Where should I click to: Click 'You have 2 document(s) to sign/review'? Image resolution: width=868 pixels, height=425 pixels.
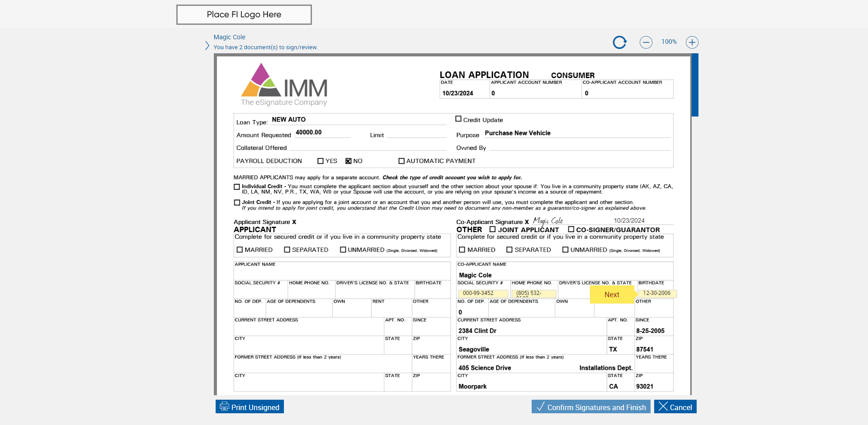(x=266, y=47)
